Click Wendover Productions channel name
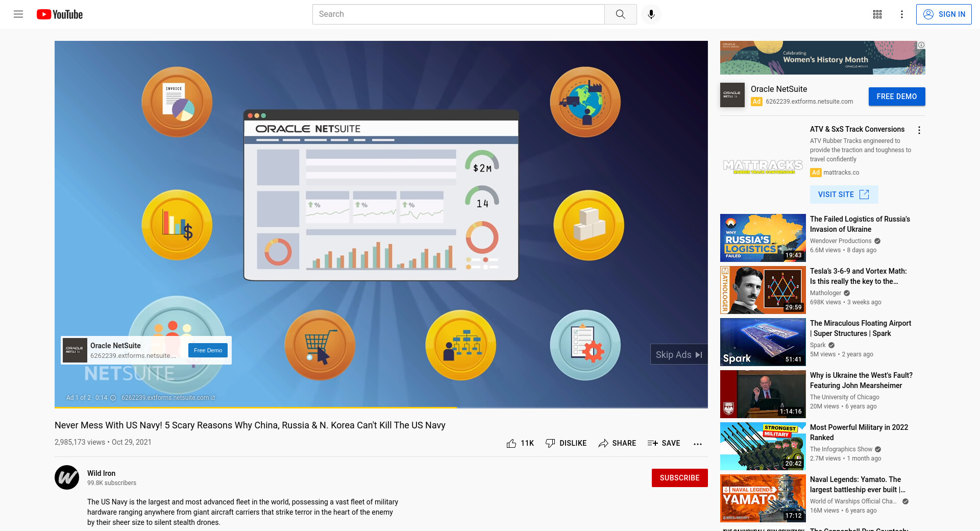 pos(841,241)
